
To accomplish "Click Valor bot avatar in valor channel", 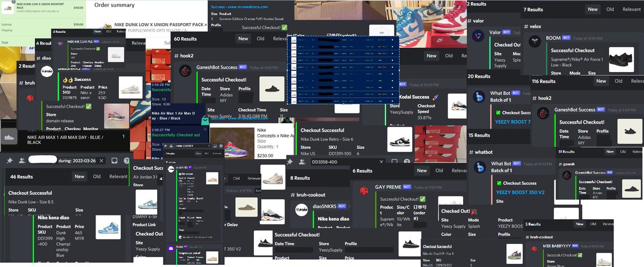I will coord(477,36).
